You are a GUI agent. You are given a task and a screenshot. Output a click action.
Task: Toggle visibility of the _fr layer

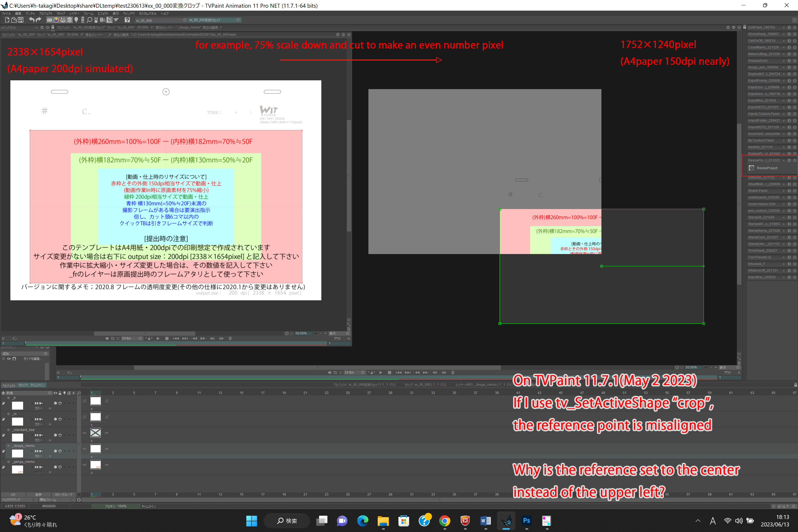(55, 404)
